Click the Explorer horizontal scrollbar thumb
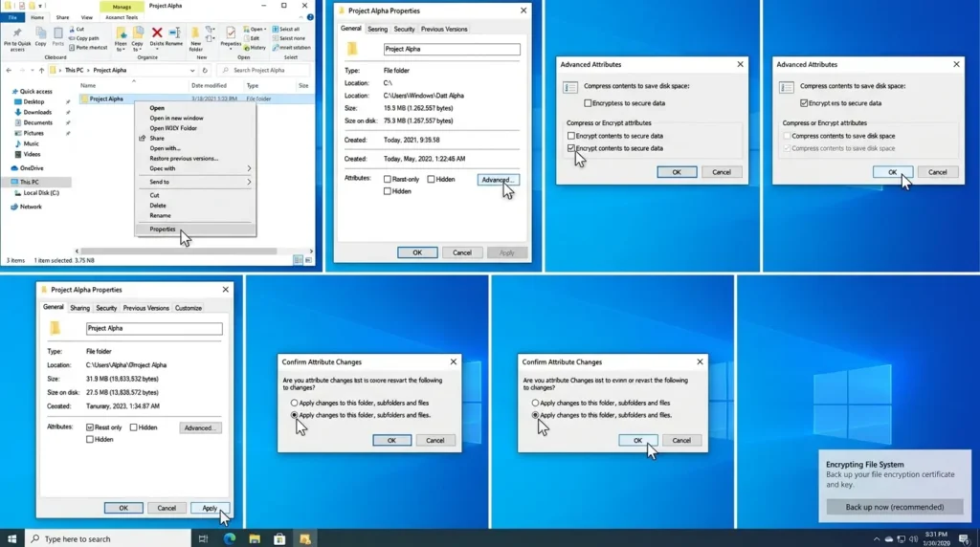The width and height of the screenshot is (980, 547). (179, 251)
